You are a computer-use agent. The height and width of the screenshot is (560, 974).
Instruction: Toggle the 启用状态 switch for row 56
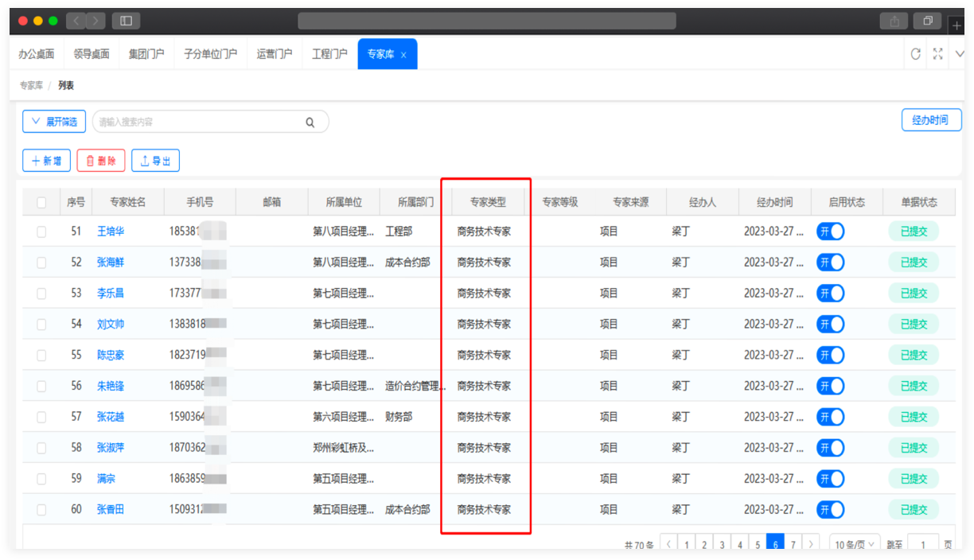point(830,386)
